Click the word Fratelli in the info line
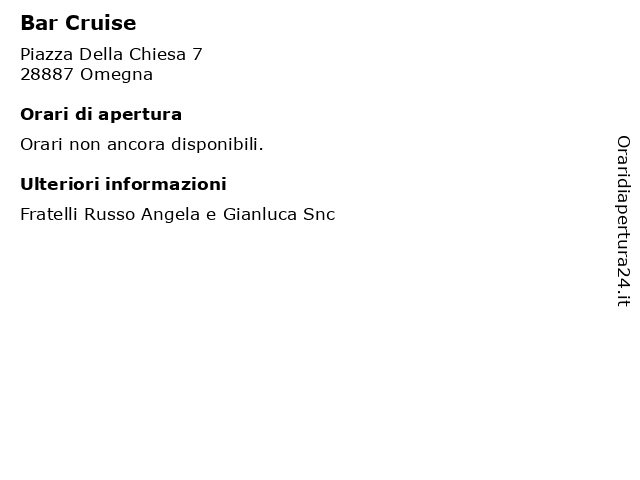640x480 pixels. [49, 214]
